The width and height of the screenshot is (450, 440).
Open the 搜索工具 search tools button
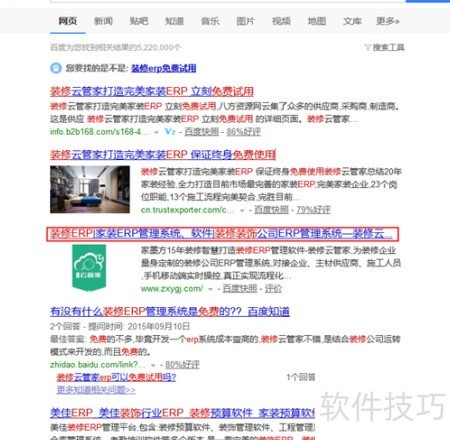[388, 48]
